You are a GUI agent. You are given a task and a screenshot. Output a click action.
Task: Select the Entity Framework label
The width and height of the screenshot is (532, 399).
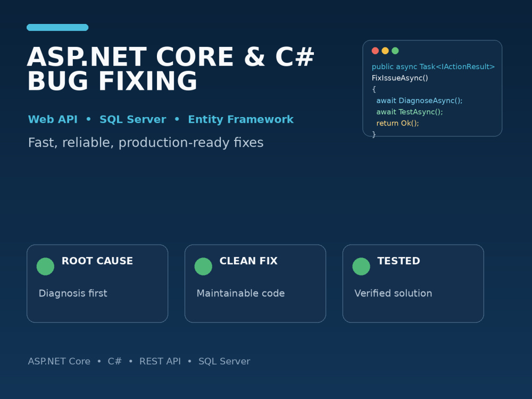pos(240,119)
